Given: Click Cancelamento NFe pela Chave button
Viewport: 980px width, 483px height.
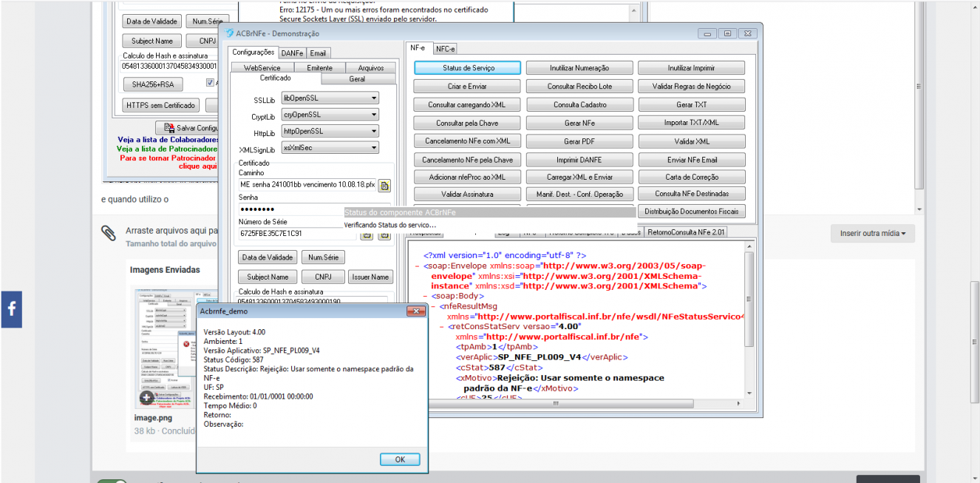Looking at the screenshot, I should [468, 160].
